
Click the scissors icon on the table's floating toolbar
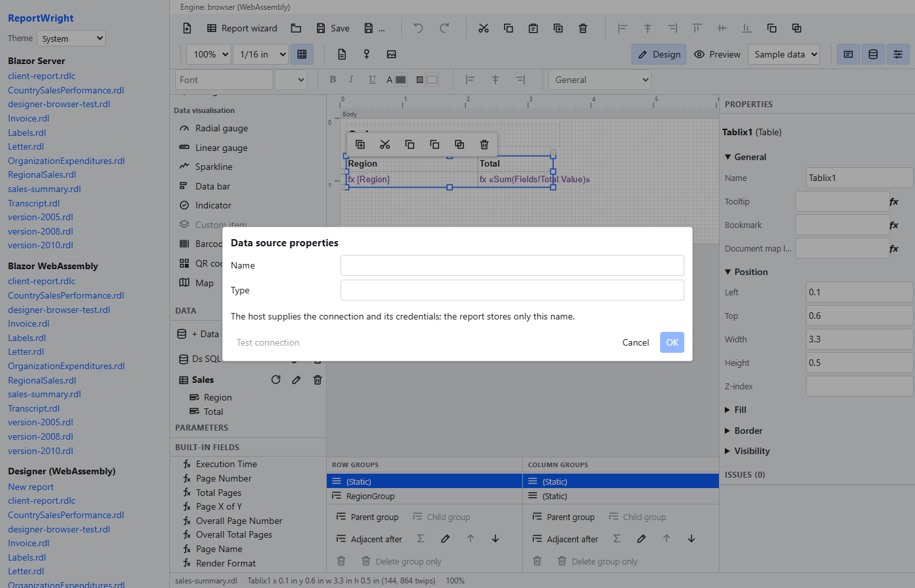(385, 144)
